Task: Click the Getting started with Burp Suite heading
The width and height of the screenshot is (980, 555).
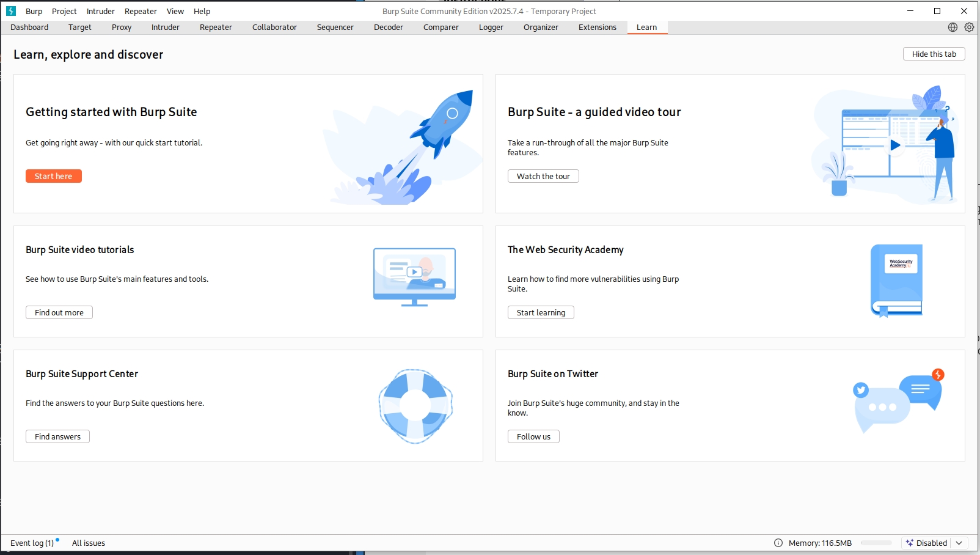Action: click(111, 112)
